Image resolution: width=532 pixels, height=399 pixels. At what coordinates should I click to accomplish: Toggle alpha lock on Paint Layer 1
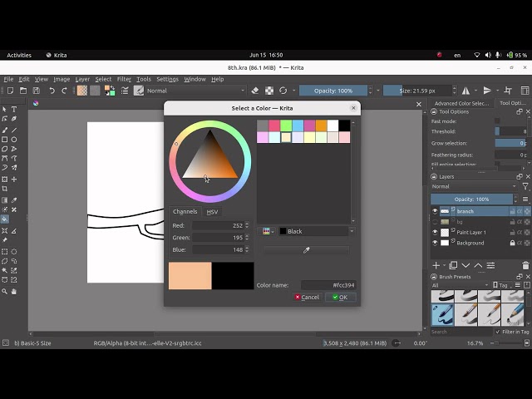pyautogui.click(x=520, y=233)
